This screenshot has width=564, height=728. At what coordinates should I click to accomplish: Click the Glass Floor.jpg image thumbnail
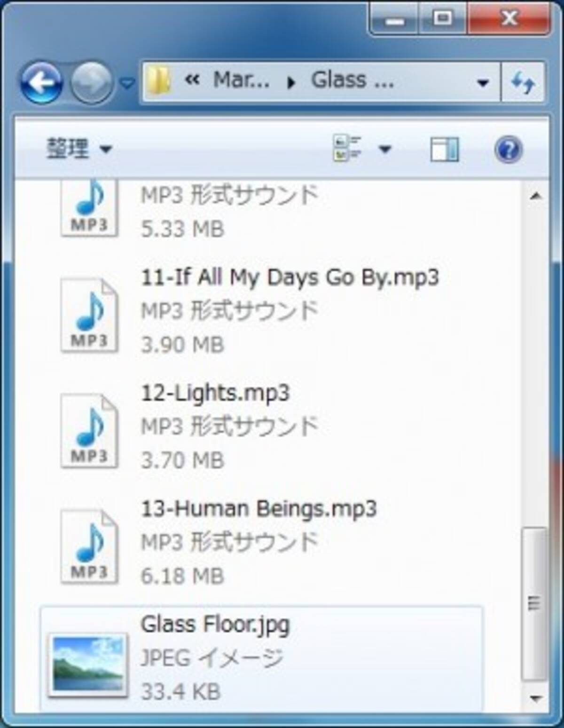click(x=88, y=664)
